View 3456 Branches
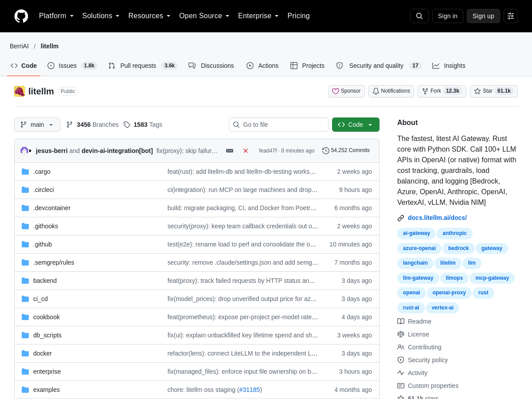The image size is (532, 399). (x=92, y=125)
